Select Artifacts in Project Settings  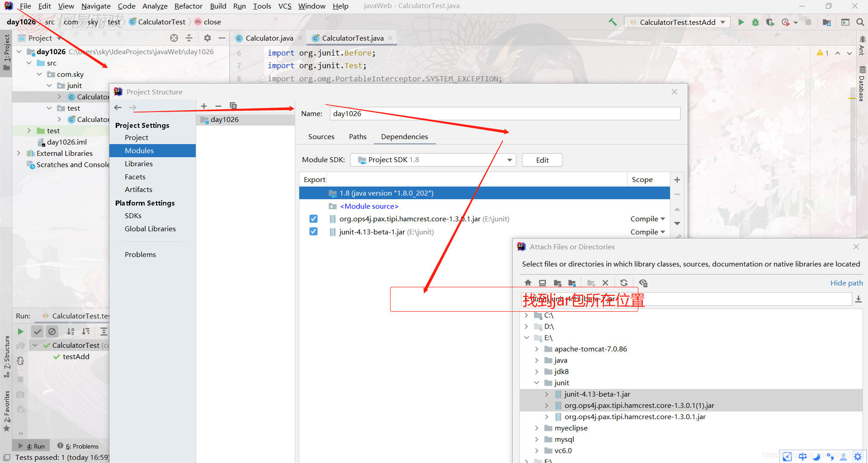138,190
